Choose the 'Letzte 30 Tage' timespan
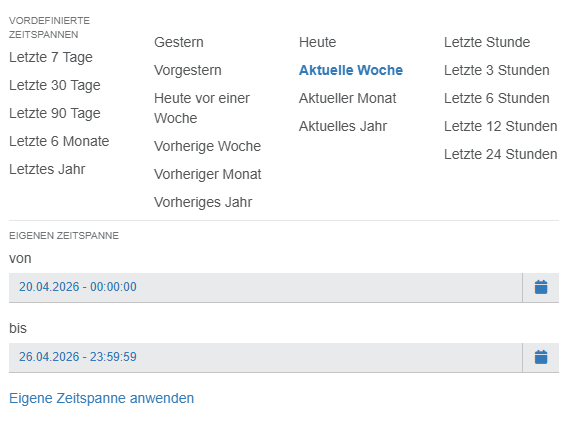Viewport: 574px width, 422px height. pyautogui.click(x=55, y=85)
